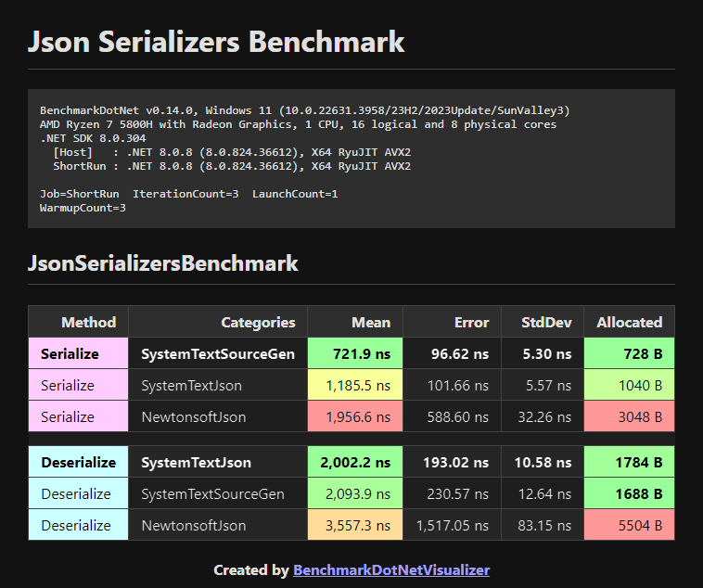The height and width of the screenshot is (588, 703).
Task: Click the 83.15 ns StdDev cell
Action: [x=543, y=525]
